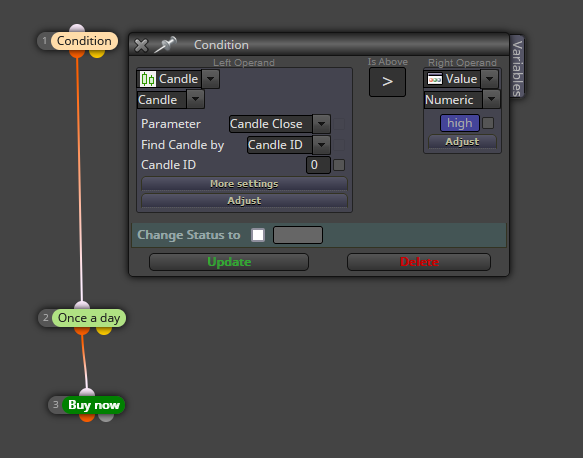583x458 pixels.
Task: Click the Is Above comparison operator button
Action: tap(387, 82)
